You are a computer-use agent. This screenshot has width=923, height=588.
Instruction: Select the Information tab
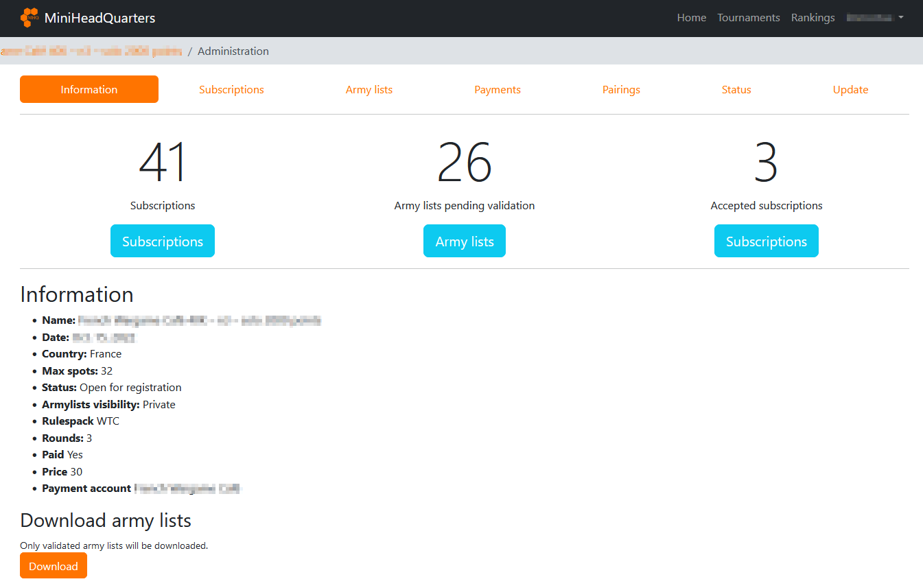(x=89, y=90)
